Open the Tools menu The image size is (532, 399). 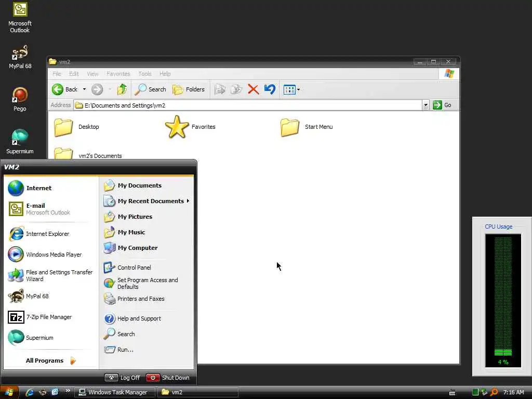pyautogui.click(x=145, y=74)
